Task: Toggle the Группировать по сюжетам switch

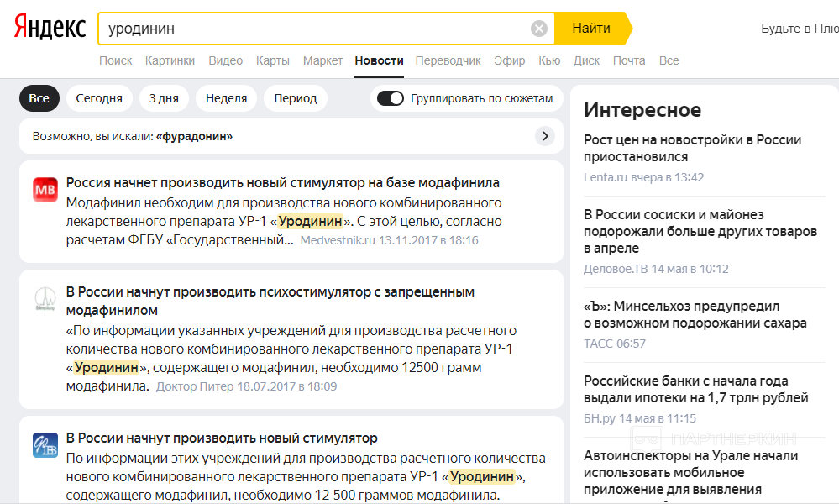Action: point(390,98)
